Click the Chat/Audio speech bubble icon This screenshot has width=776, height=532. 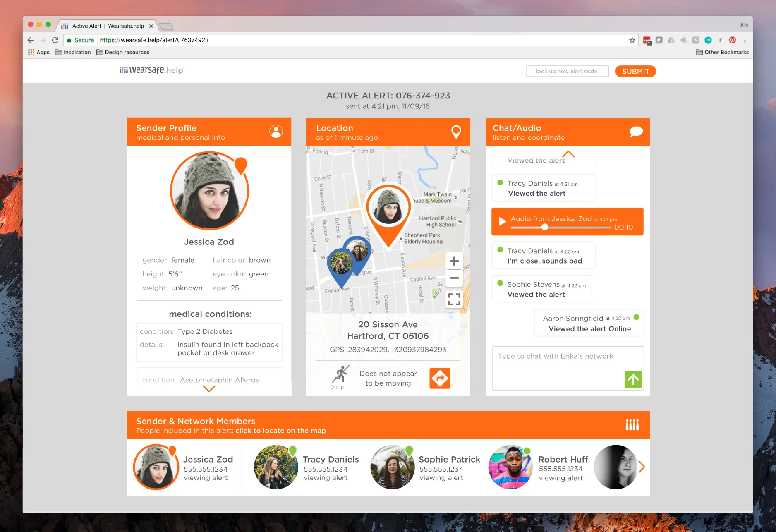[x=636, y=132]
